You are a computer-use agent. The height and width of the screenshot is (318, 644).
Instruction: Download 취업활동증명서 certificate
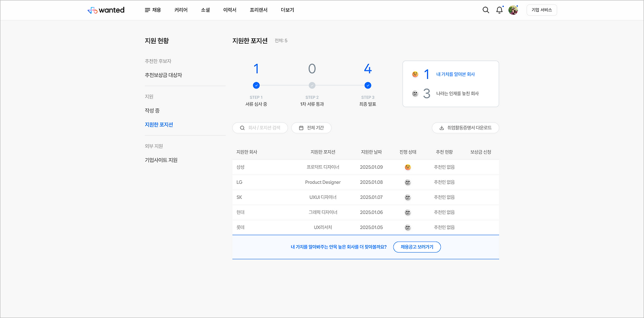click(465, 128)
